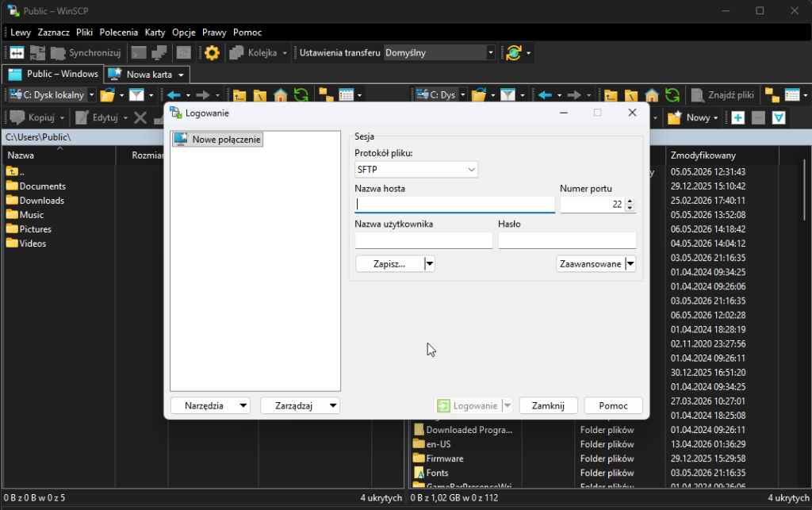Screen dimensions: 812x510
Task: Open the Zaznacz menu
Action: pos(53,32)
